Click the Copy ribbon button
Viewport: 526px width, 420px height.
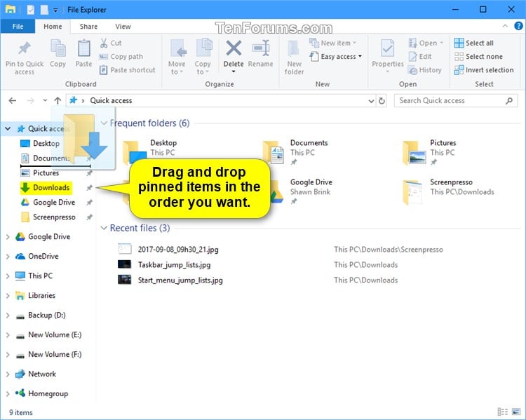coord(58,53)
